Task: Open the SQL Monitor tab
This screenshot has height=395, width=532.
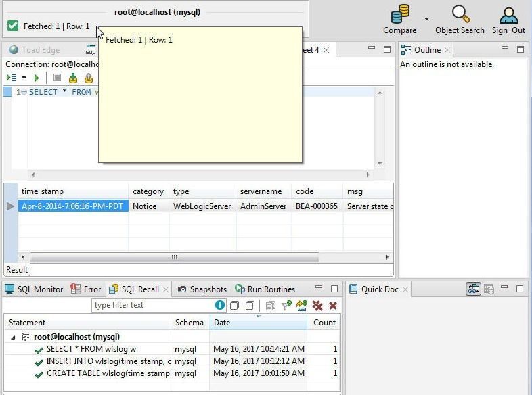Action: coord(34,289)
